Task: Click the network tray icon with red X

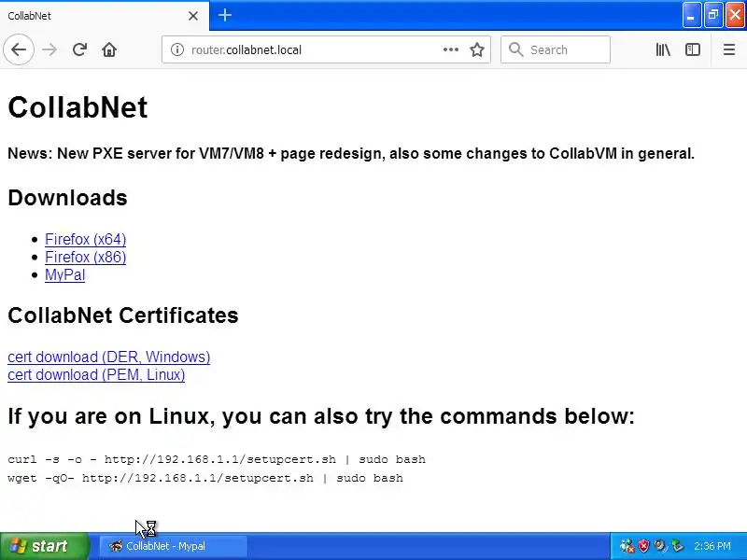Action: tap(627, 546)
